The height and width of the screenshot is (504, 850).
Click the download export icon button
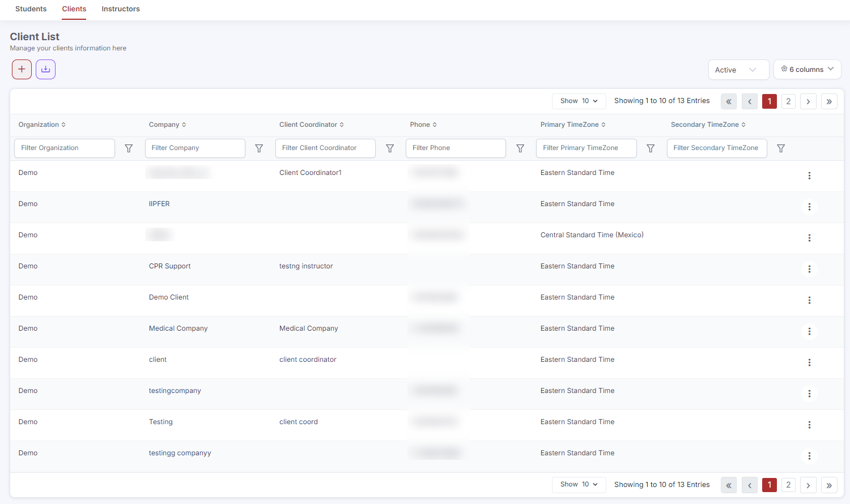click(45, 69)
